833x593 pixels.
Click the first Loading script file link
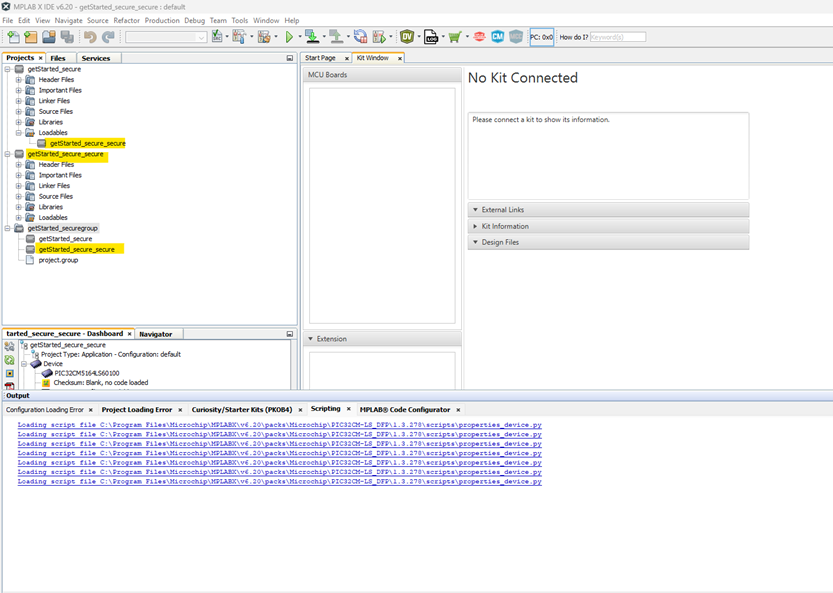279,425
